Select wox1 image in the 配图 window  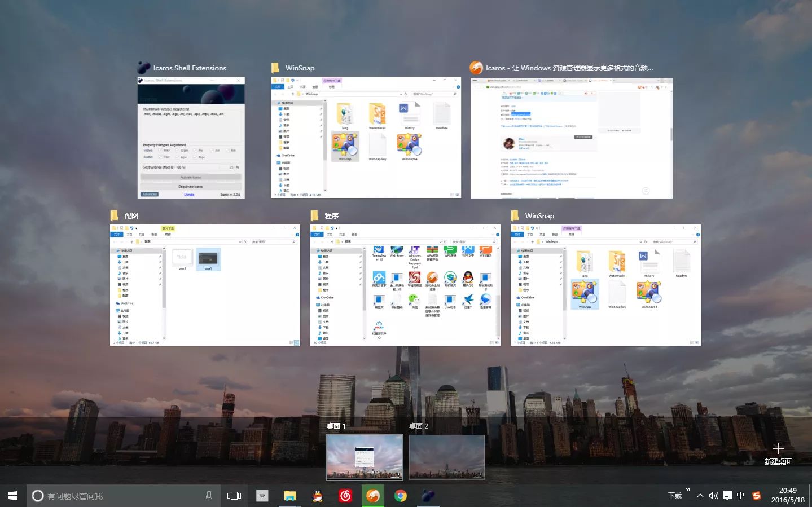(208, 259)
